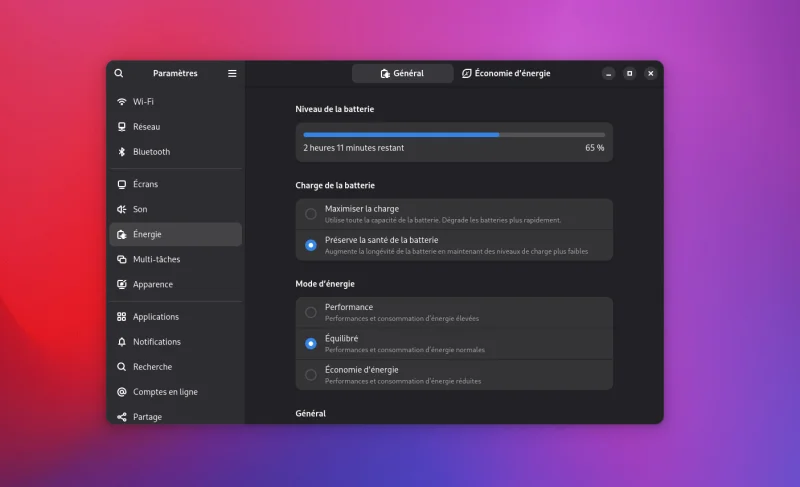Click the battery level progress bar
Image resolution: width=800 pixels, height=487 pixels.
tap(454, 135)
